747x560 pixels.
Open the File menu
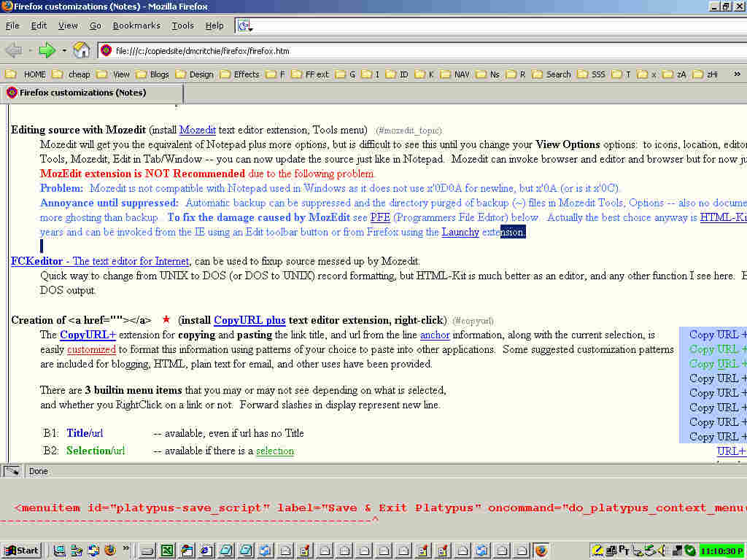(12, 26)
